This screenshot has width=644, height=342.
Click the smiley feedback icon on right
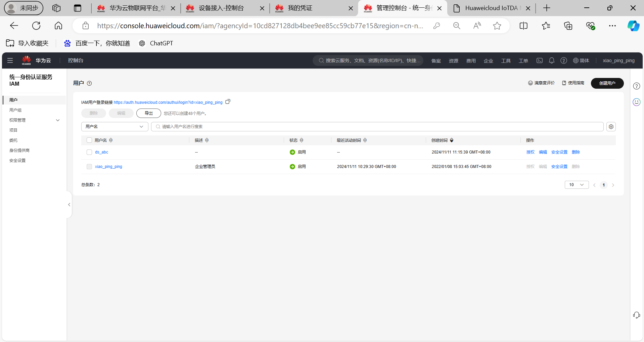click(636, 102)
